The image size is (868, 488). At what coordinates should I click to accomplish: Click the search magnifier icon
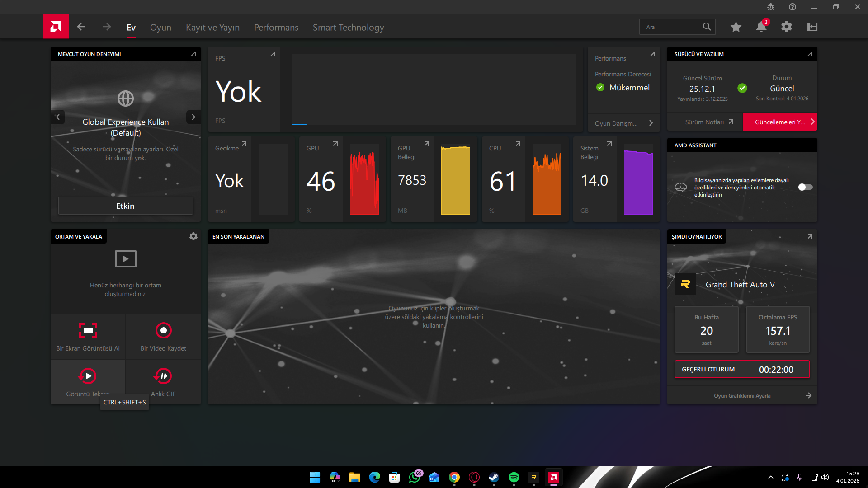point(707,27)
